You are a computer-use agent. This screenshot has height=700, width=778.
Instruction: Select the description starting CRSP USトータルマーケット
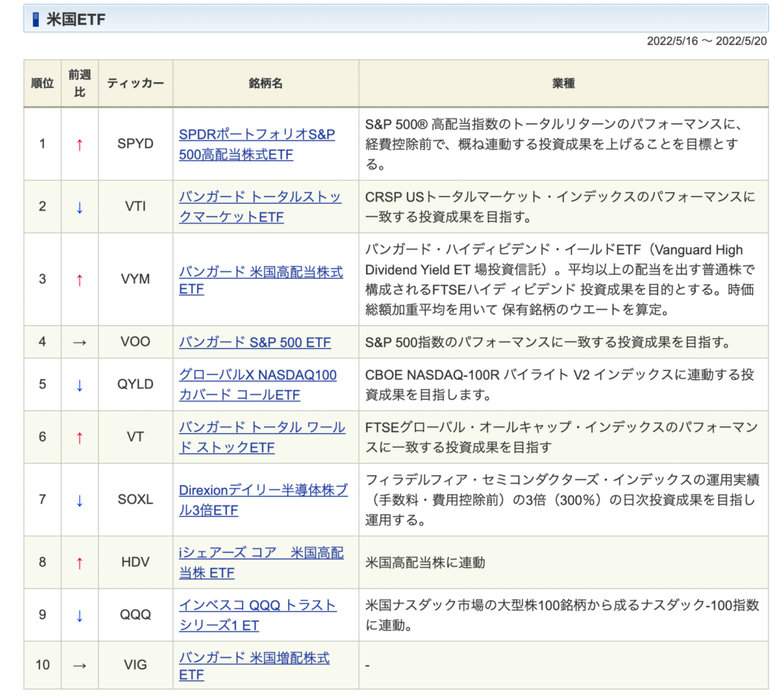[x=560, y=207]
